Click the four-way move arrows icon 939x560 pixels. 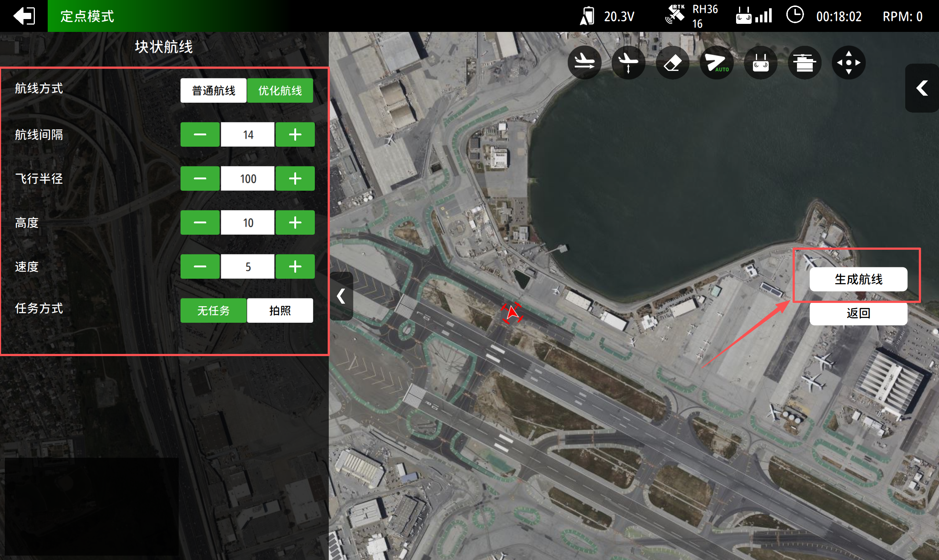coord(848,62)
